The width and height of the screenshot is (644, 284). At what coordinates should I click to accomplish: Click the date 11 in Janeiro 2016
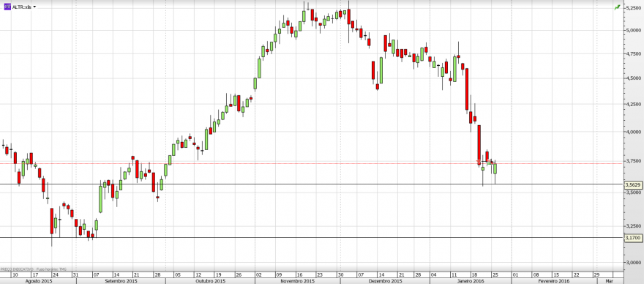pyautogui.click(x=454, y=274)
